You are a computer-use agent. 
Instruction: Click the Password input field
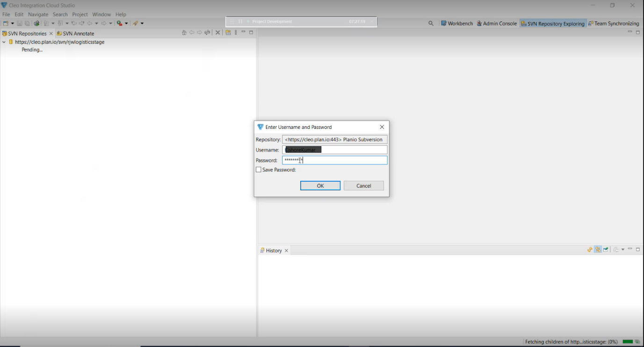(x=335, y=160)
